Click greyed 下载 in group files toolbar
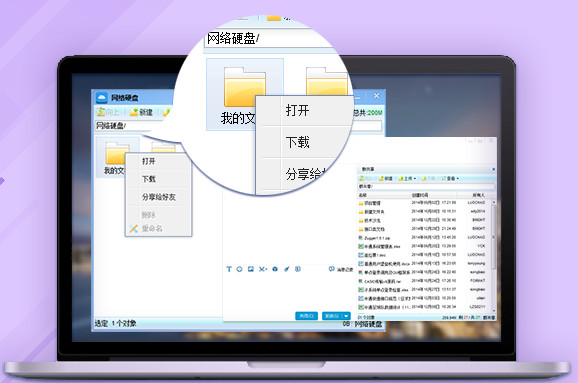Screen dimensions: 578x383 (x=428, y=178)
